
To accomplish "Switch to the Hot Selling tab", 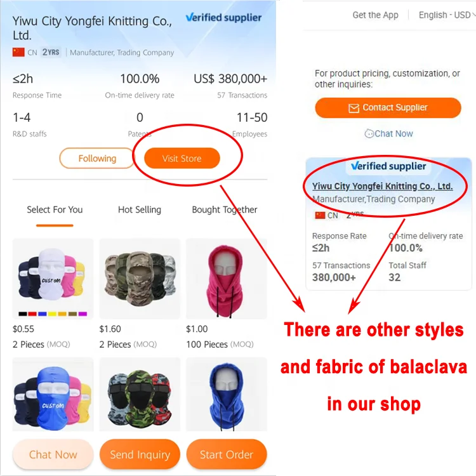I will tap(140, 209).
